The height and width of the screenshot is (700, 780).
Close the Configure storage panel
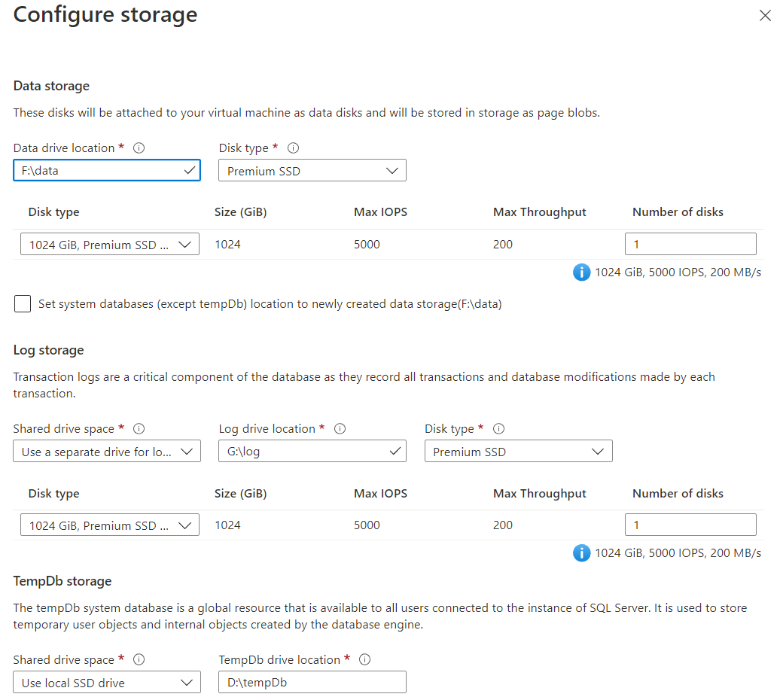765,16
